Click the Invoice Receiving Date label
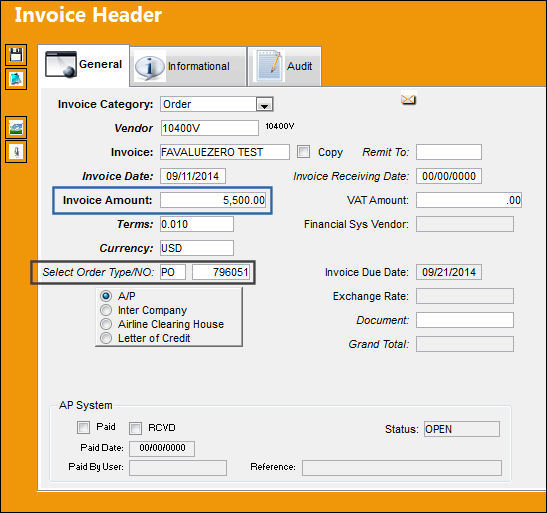The width and height of the screenshot is (547, 513). [351, 176]
